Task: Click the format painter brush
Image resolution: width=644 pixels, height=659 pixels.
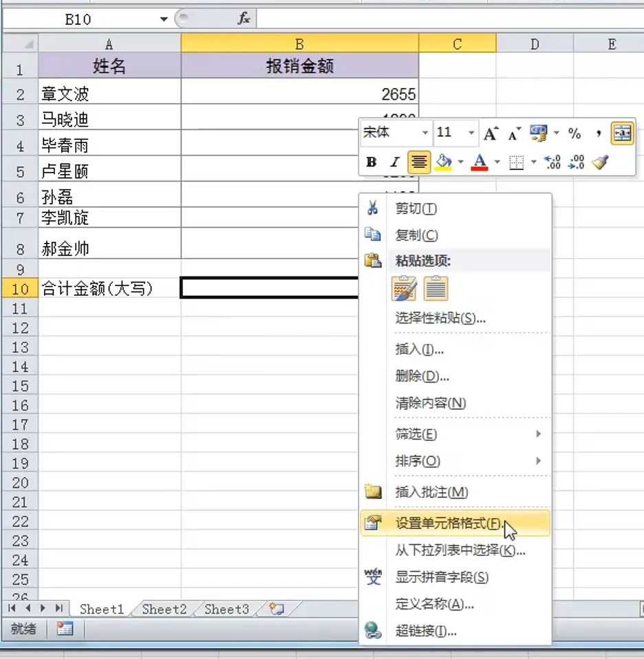Action: click(600, 162)
